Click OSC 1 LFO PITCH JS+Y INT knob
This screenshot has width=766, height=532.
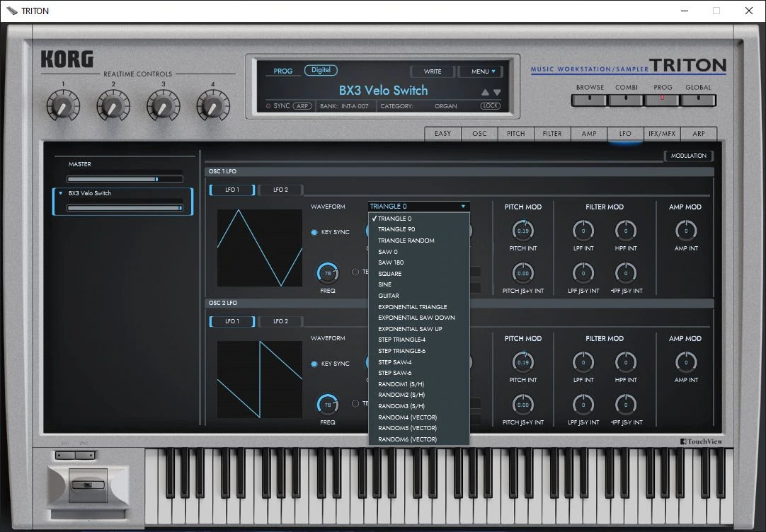[x=522, y=273]
